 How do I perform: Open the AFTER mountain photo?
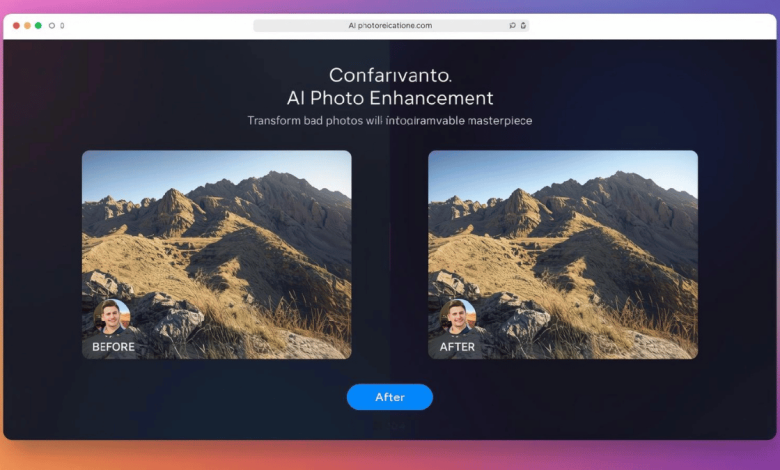point(563,255)
